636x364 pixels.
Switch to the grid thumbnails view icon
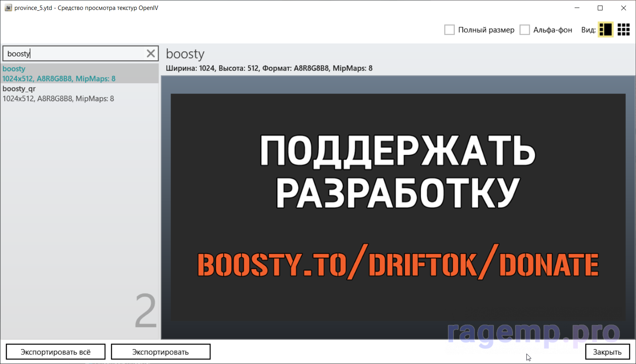point(624,29)
